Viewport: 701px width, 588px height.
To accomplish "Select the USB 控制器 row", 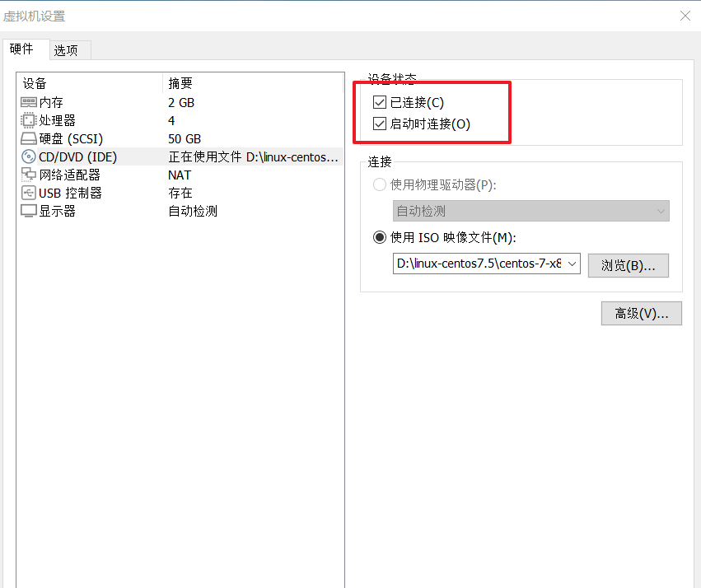I will 181,193.
